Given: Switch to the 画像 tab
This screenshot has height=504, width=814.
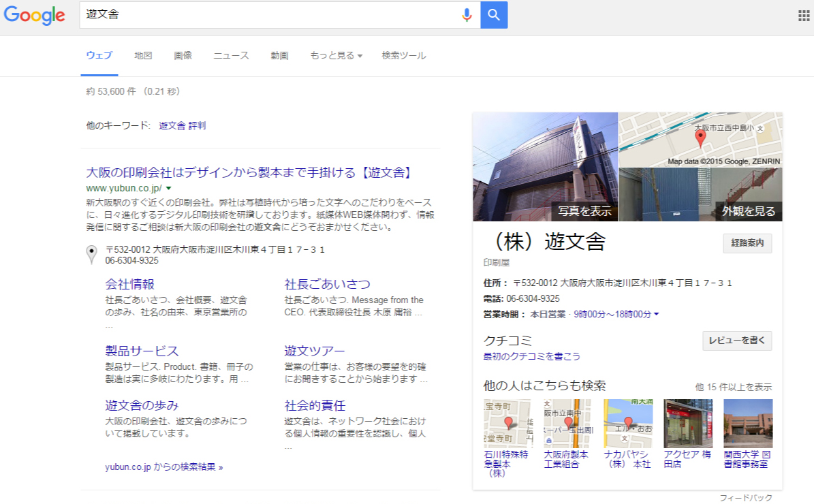Looking at the screenshot, I should coord(183,56).
